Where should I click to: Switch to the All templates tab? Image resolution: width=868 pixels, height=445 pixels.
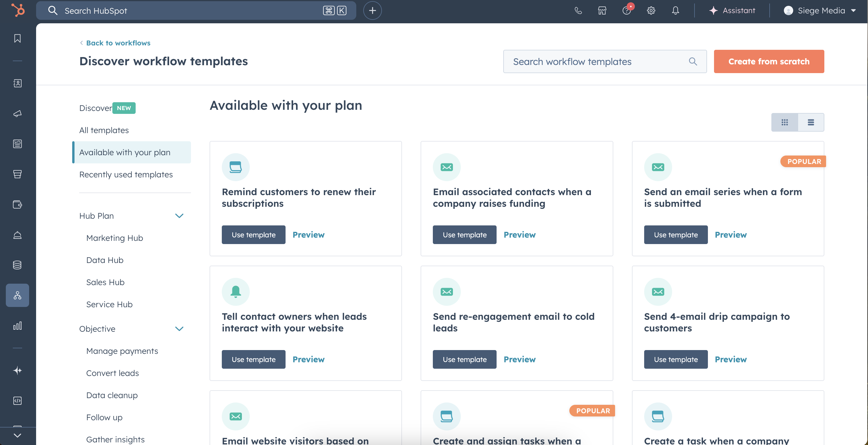pos(104,130)
